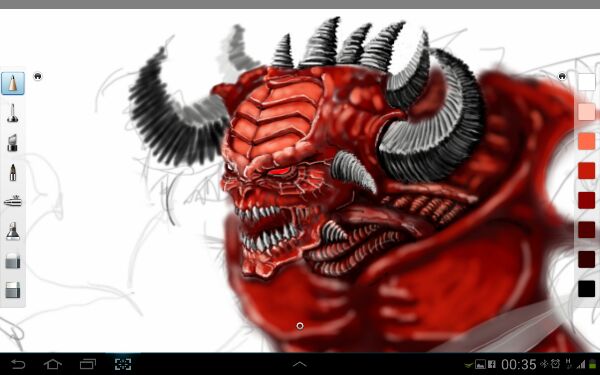This screenshot has height=375, width=600.
Task: Open the recent apps overview
Action: (x=88, y=364)
